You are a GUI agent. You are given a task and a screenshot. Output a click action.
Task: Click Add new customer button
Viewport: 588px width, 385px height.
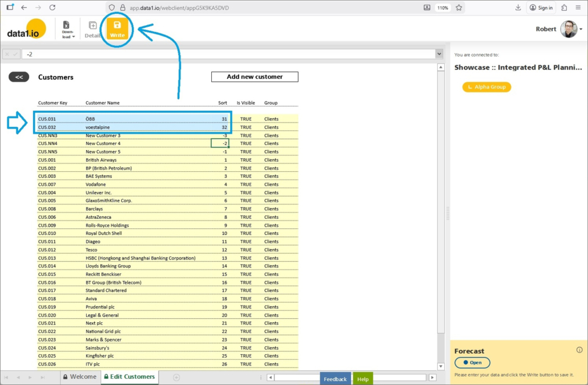(255, 77)
